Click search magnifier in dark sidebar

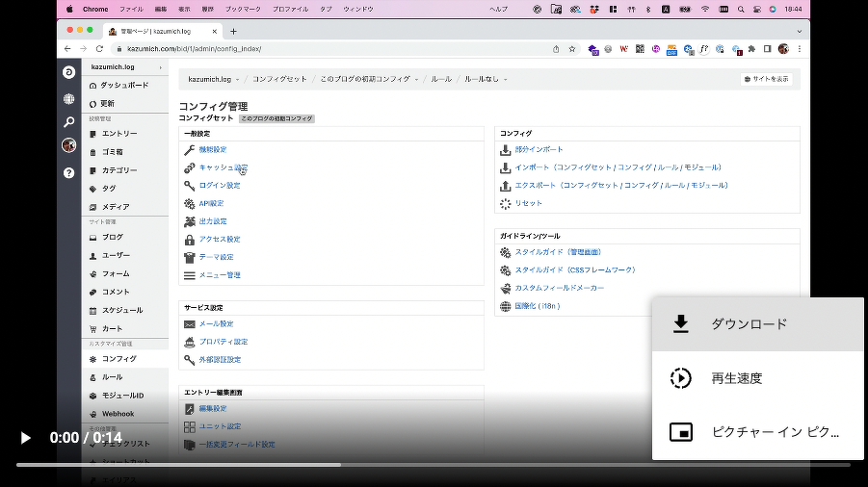[68, 121]
